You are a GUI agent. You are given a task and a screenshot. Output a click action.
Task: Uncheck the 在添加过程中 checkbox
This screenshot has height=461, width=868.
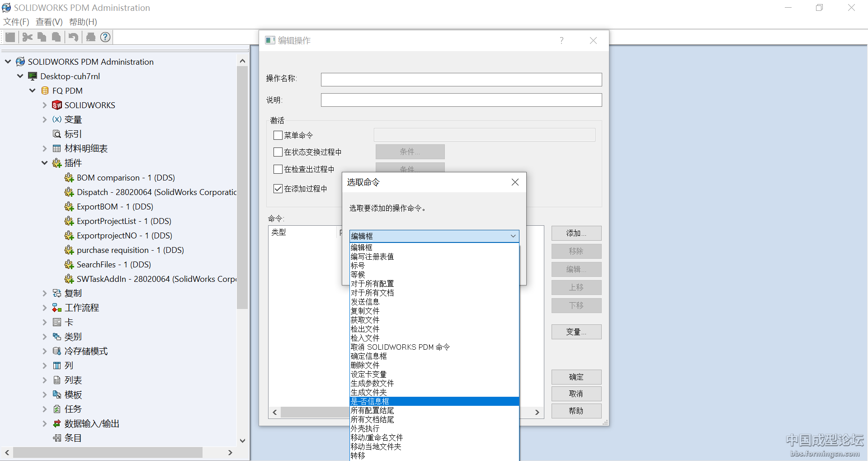[x=278, y=189]
